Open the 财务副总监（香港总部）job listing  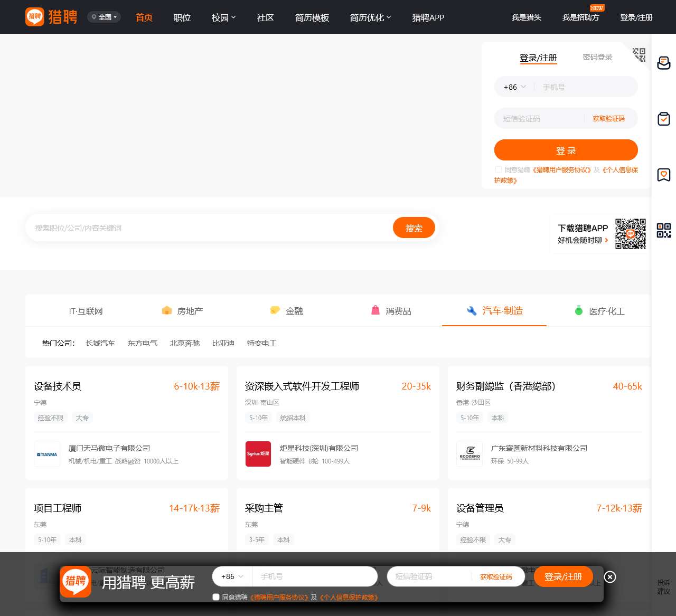pos(506,386)
